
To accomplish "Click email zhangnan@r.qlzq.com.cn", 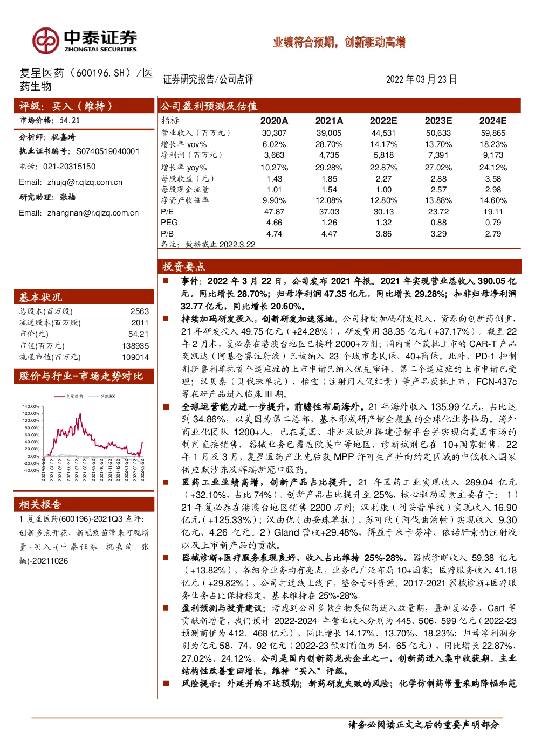I will tap(93, 213).
